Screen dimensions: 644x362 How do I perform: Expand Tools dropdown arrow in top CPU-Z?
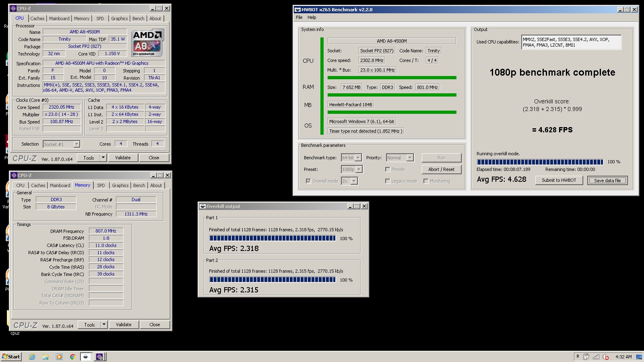103,158
